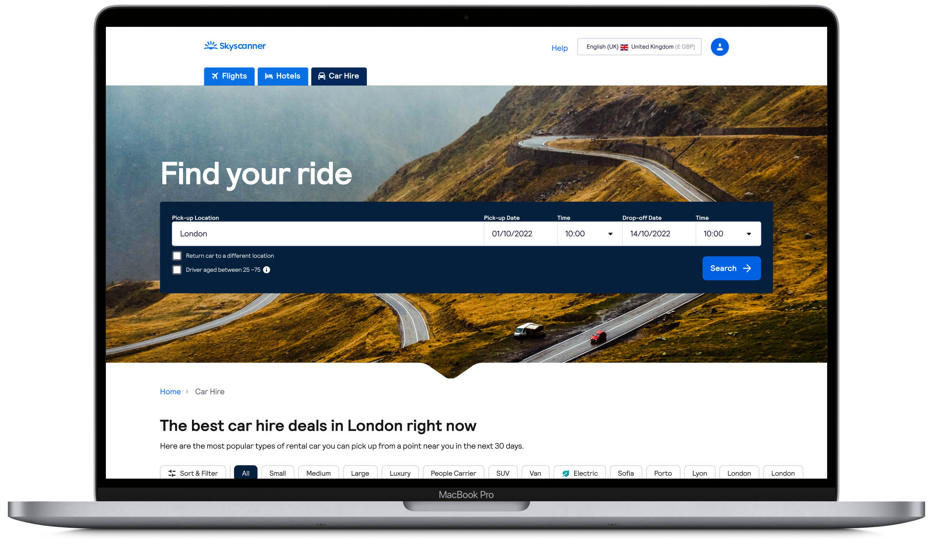Click the All filter button
Image resolution: width=933 pixels, height=560 pixels.
(x=246, y=474)
